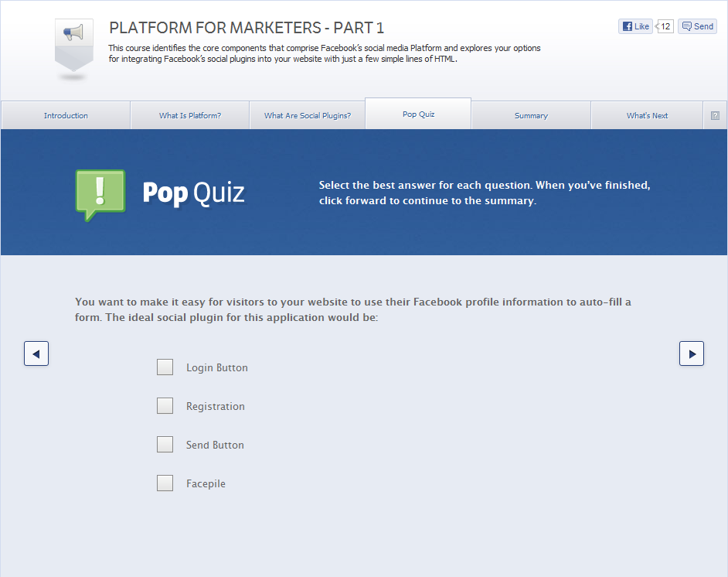Check the Registration answer box
Image resolution: width=728 pixels, height=577 pixels.
(x=165, y=405)
